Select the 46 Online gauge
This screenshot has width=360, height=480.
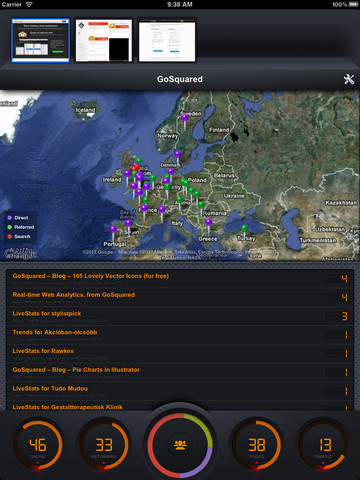38,445
